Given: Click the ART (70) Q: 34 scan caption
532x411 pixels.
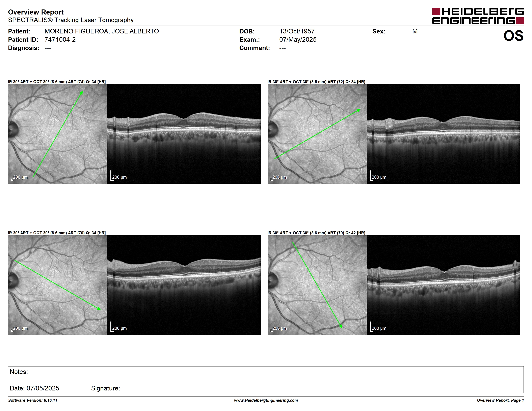Looking at the screenshot, I should click(x=57, y=233).
